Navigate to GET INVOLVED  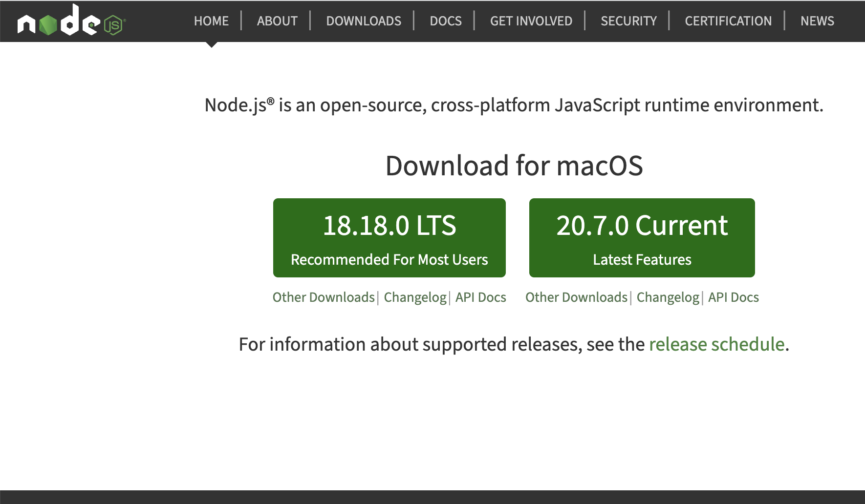[x=531, y=21]
